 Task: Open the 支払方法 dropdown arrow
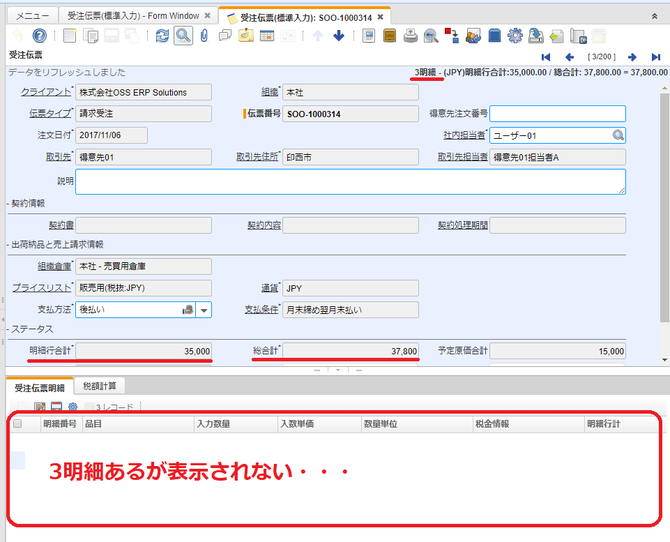tap(204, 310)
